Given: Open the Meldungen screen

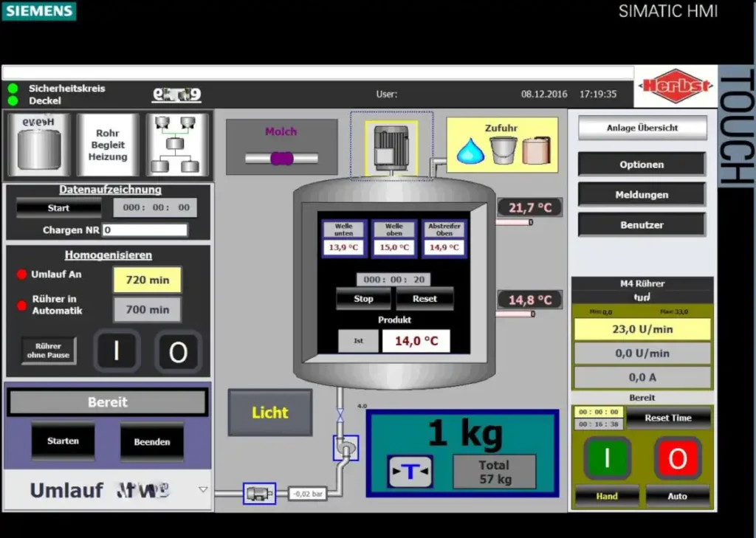Looking at the screenshot, I should [x=642, y=195].
